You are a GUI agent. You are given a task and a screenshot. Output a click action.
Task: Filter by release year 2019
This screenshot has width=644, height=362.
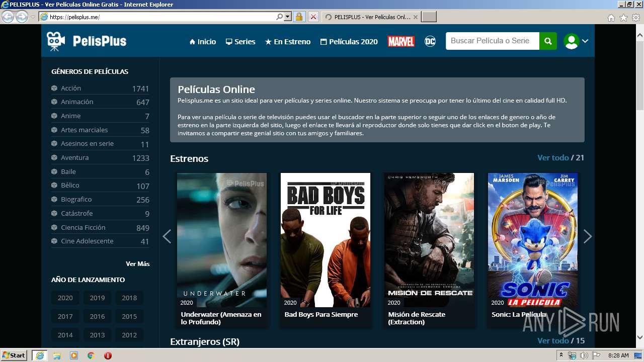[x=97, y=298]
